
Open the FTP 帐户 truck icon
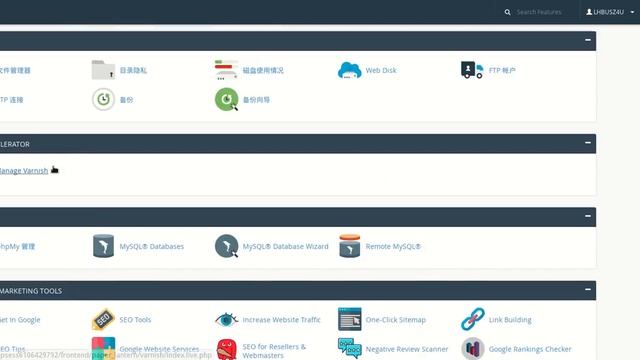(x=472, y=70)
